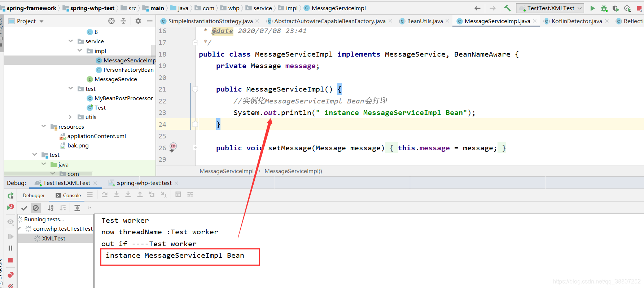Click the MessageServiceImpl() editor breadcrumb
The image size is (644, 288).
[x=293, y=171]
